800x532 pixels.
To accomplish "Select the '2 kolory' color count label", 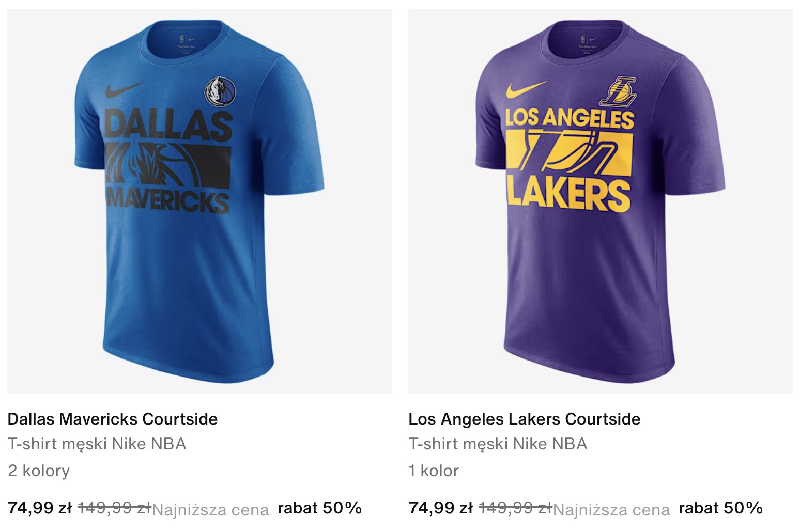I will point(39,471).
